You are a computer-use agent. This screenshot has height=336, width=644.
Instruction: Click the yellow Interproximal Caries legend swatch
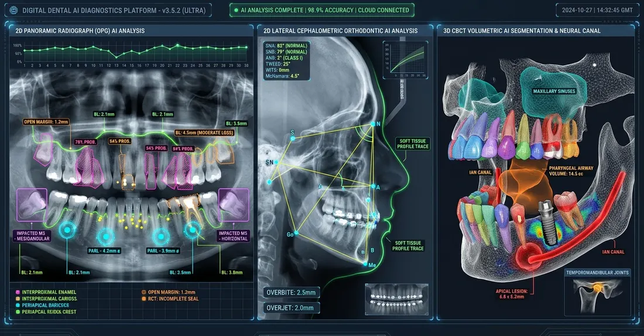point(18,299)
